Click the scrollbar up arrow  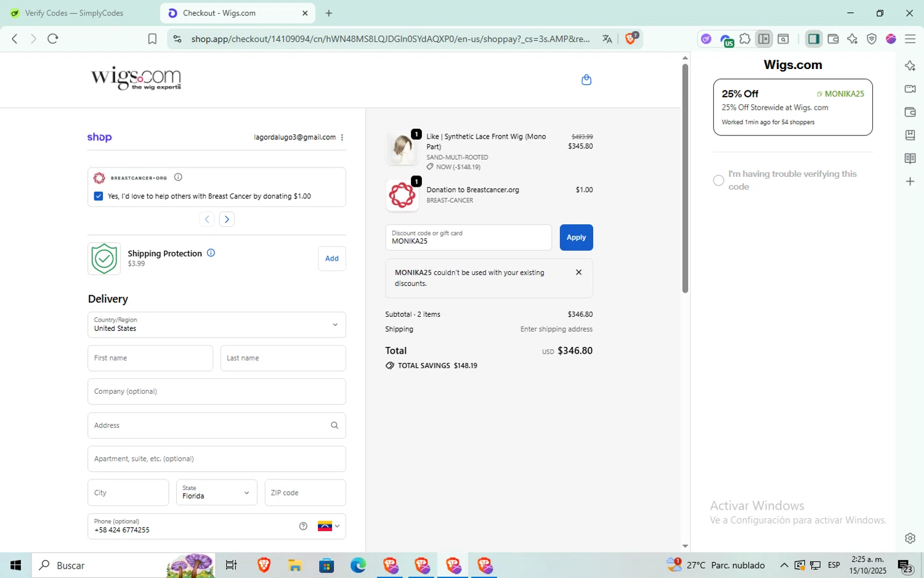(x=685, y=58)
